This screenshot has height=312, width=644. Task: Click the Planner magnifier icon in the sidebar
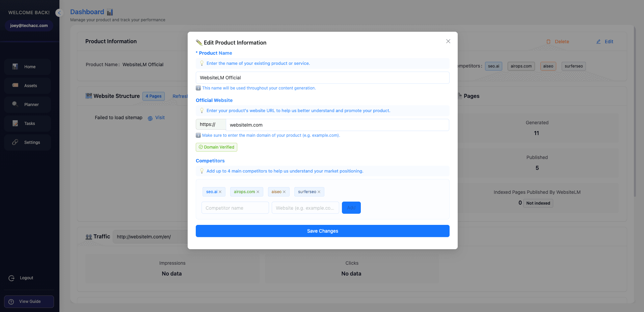(x=15, y=104)
